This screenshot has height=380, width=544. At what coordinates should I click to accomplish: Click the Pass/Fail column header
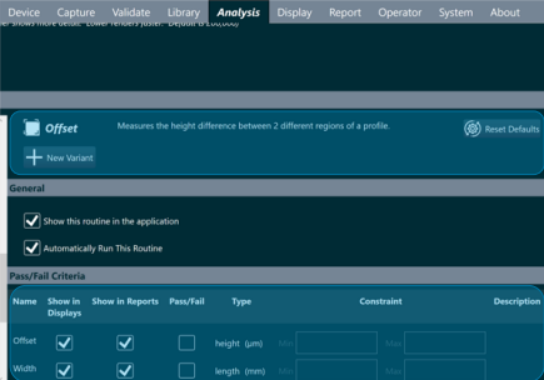tap(187, 301)
